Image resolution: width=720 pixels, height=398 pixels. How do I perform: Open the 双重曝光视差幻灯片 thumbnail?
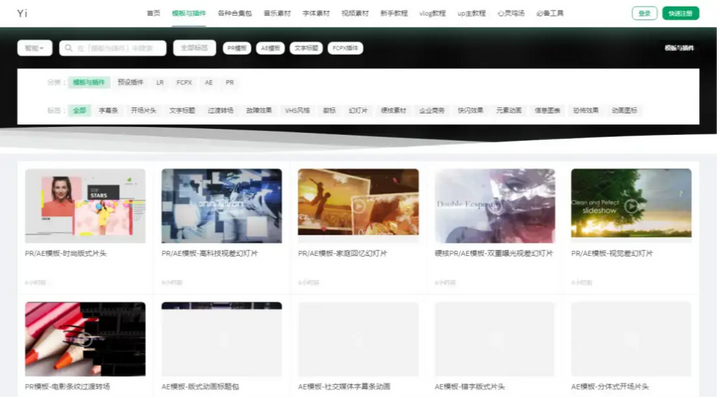coord(495,206)
